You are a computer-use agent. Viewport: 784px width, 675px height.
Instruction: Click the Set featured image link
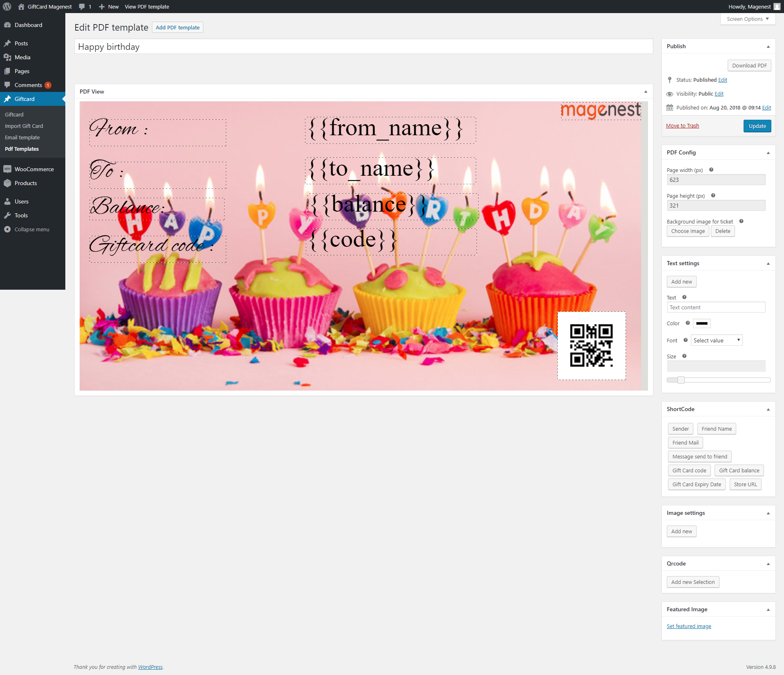click(689, 626)
